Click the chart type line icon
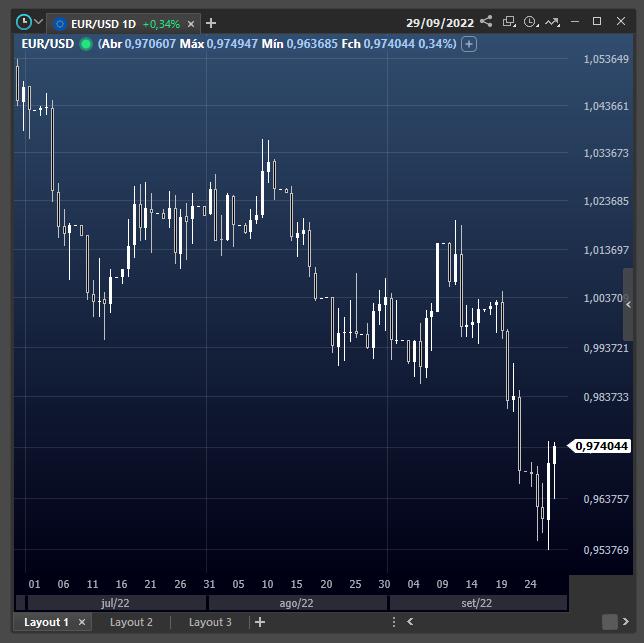 tap(552, 21)
